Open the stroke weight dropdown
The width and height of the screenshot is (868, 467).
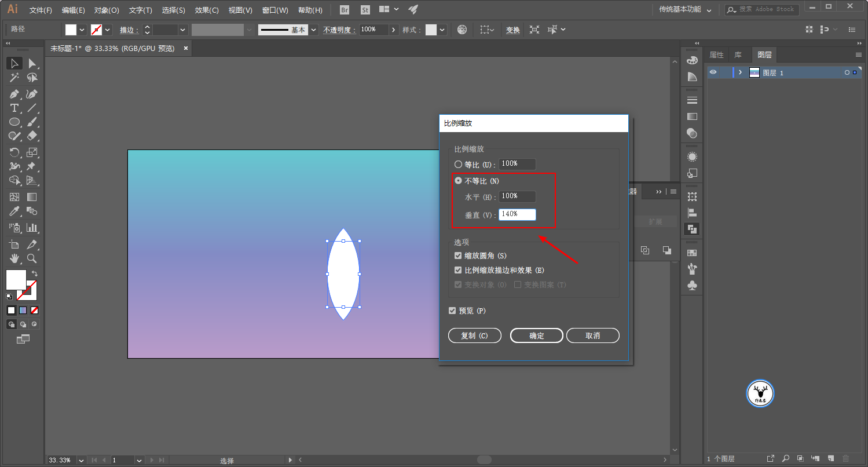[183, 30]
